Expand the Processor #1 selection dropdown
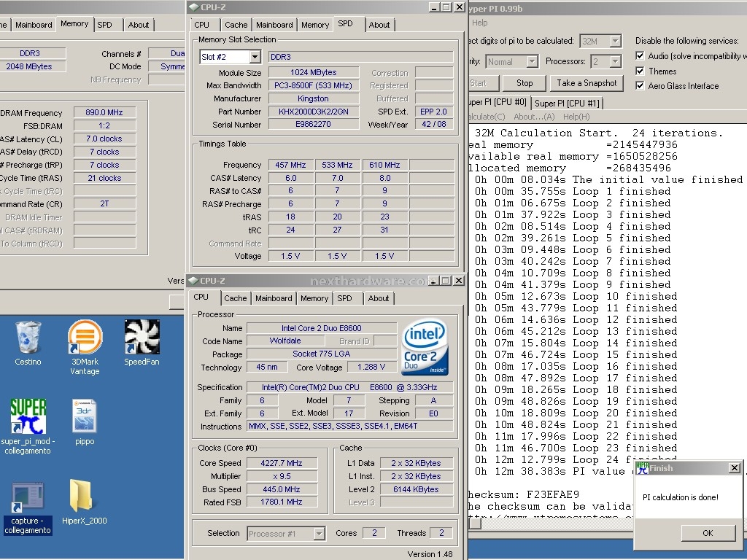Image resolution: width=747 pixels, height=560 pixels. click(x=320, y=534)
